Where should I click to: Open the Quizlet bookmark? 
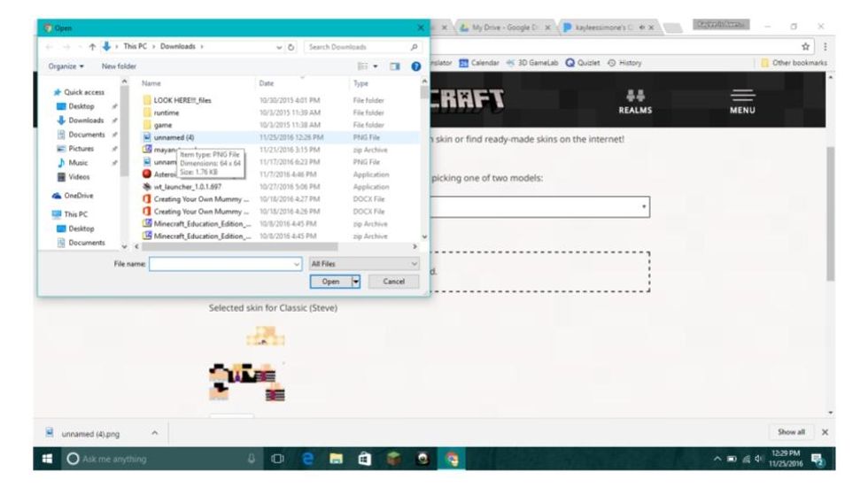click(583, 63)
